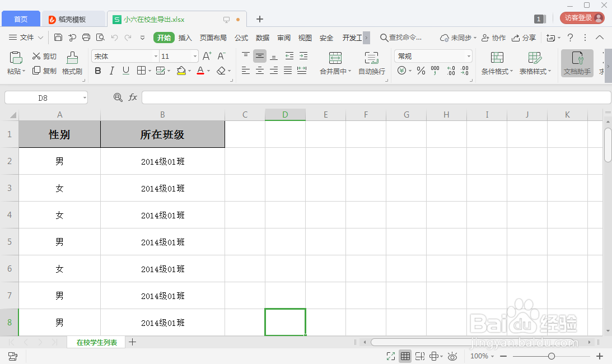
Task: Select the Format Painter (格式刷) tool
Action: [72, 62]
